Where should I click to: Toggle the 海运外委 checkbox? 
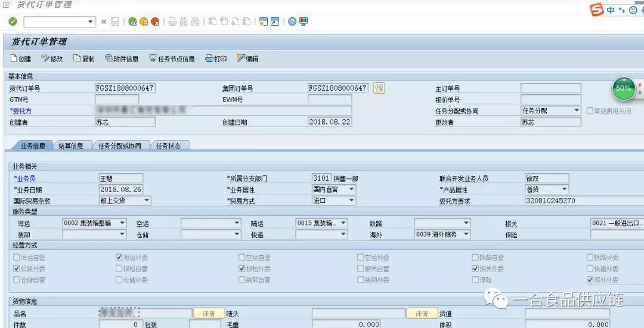point(119,258)
